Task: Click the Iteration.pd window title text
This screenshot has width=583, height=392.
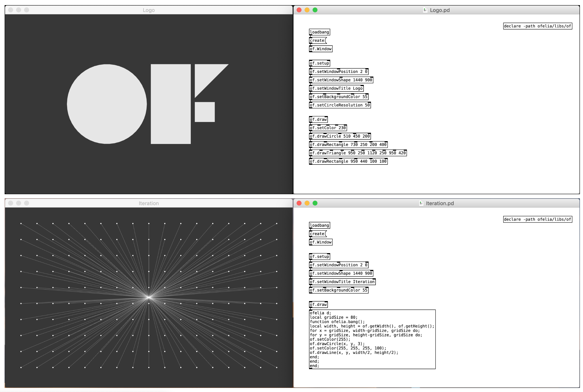Action: pyautogui.click(x=440, y=203)
